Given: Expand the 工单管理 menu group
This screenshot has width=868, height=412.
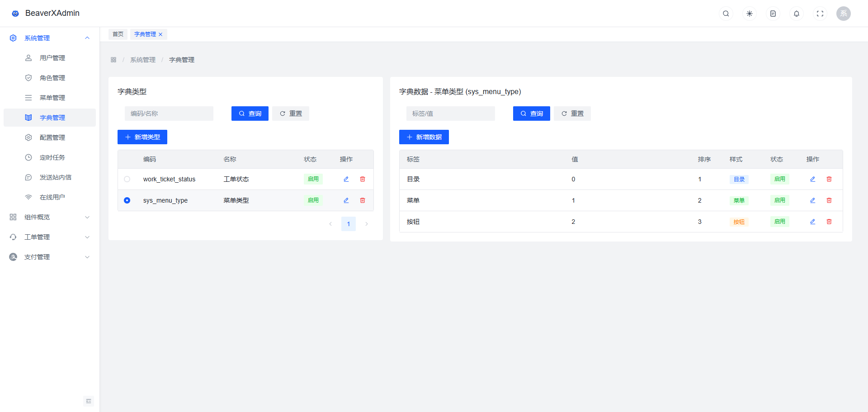Looking at the screenshot, I should [50, 237].
